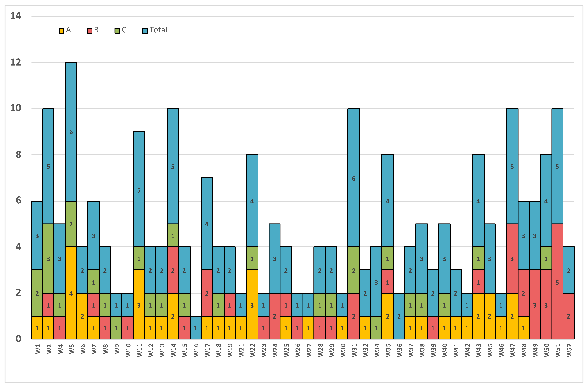Screen dimensions: 588x386
Task: Click W5's blue Total segment labeled 6
Action: [71, 132]
